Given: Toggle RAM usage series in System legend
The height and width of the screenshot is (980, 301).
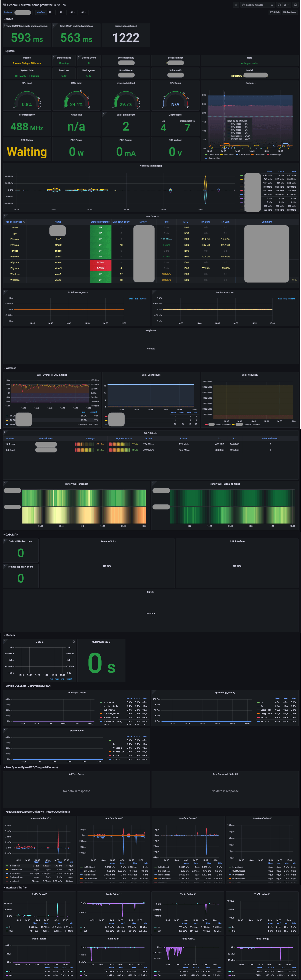Looking at the screenshot, I should 275,154.
